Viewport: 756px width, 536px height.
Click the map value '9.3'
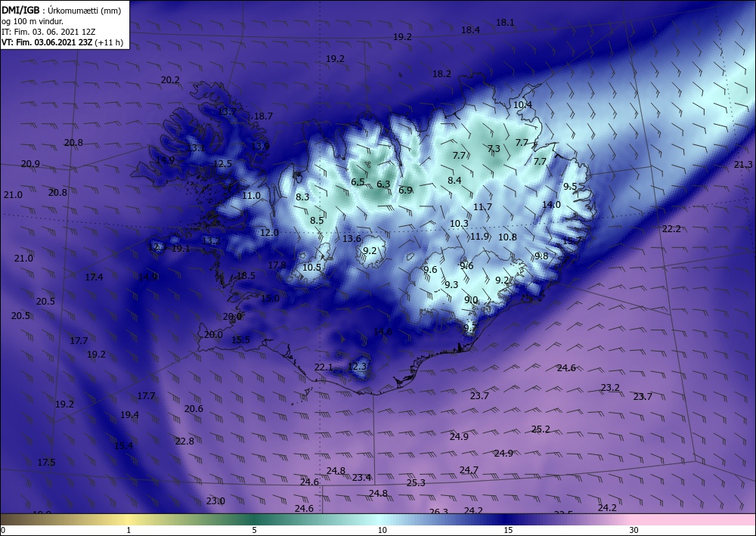tap(451, 285)
